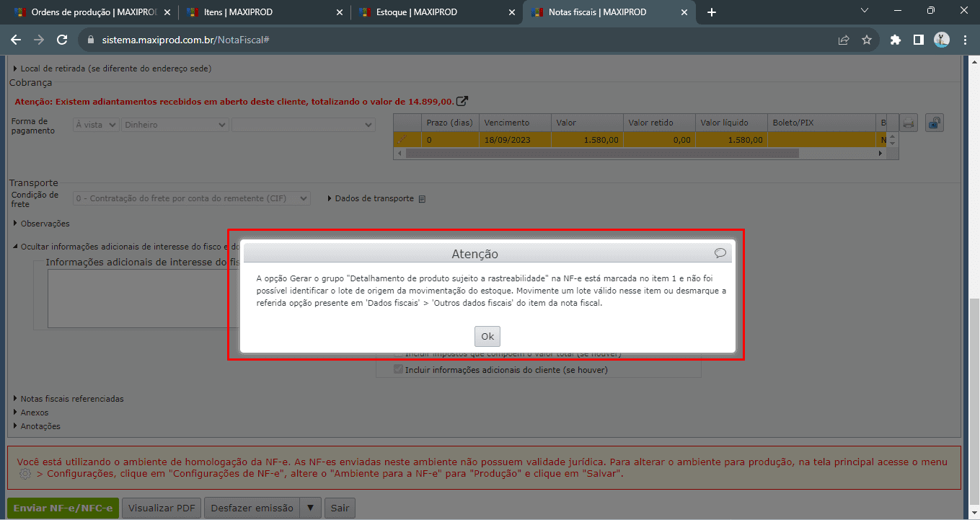
Task: Close the Ordens de produção tab
Action: [x=167, y=12]
